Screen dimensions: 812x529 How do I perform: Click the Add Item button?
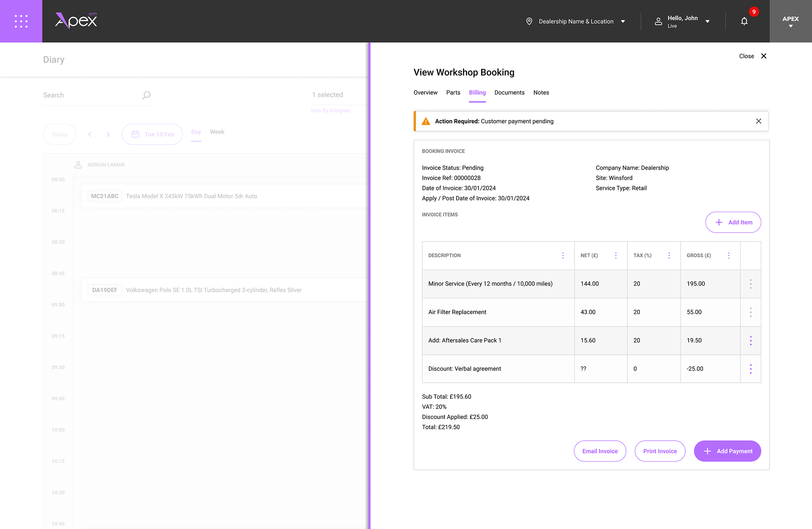point(733,222)
